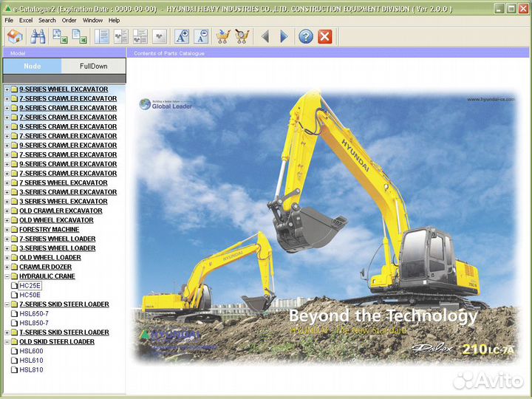Switch to stacked image and list layout
Viewport: 532px width, 399px height.
tap(140, 36)
